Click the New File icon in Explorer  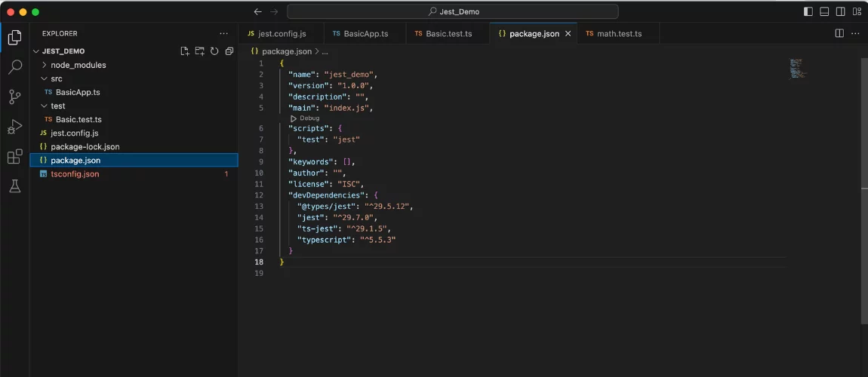pos(185,51)
